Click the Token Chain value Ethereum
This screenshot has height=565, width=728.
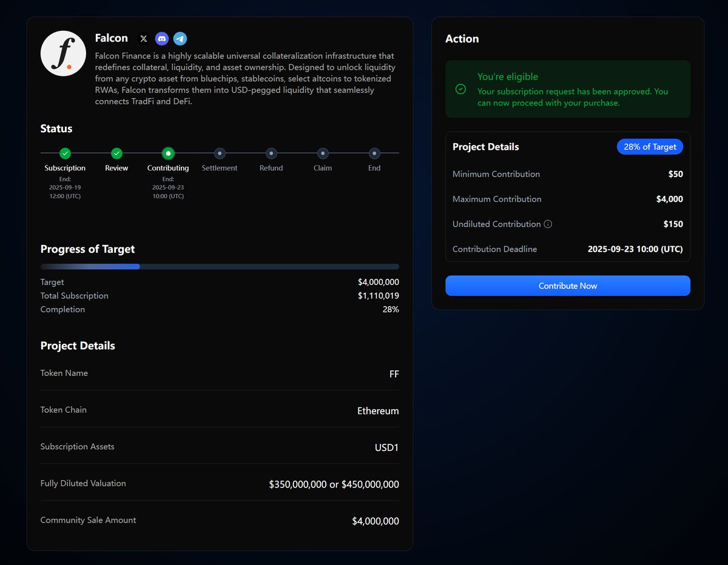pos(378,411)
